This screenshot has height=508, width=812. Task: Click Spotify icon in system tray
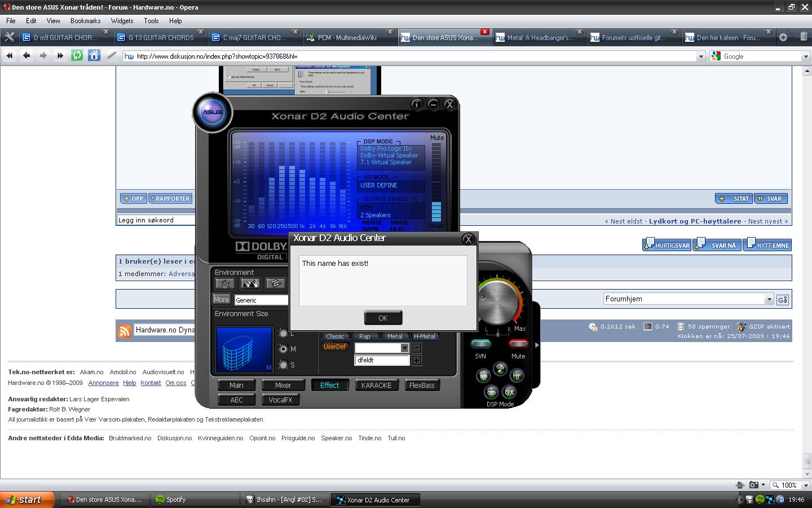[x=760, y=500]
